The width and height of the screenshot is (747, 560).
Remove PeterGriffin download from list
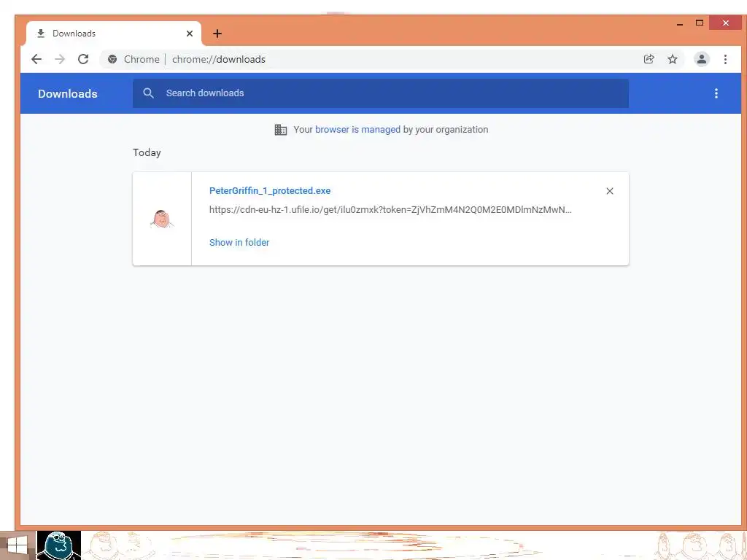609,191
